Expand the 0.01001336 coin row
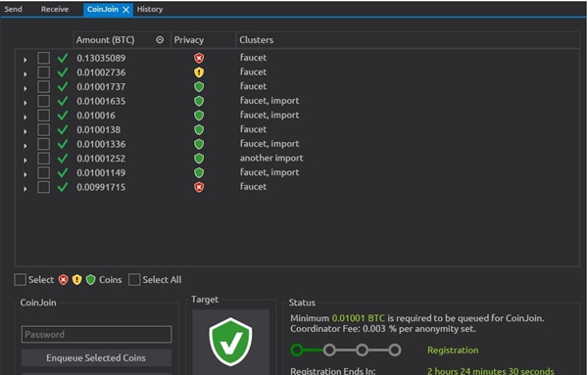Screen dimensions: 588x375 25,146
